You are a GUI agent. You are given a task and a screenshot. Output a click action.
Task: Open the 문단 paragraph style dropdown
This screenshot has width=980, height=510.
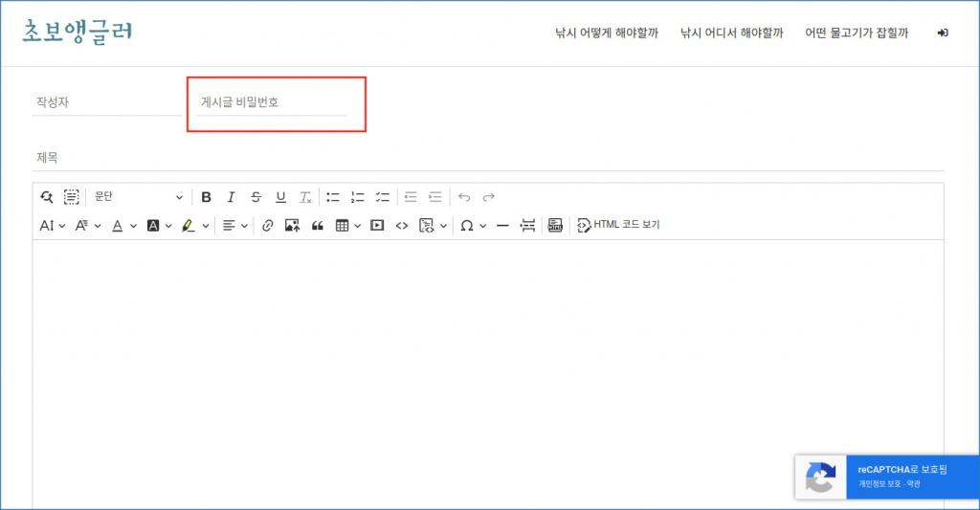138,197
